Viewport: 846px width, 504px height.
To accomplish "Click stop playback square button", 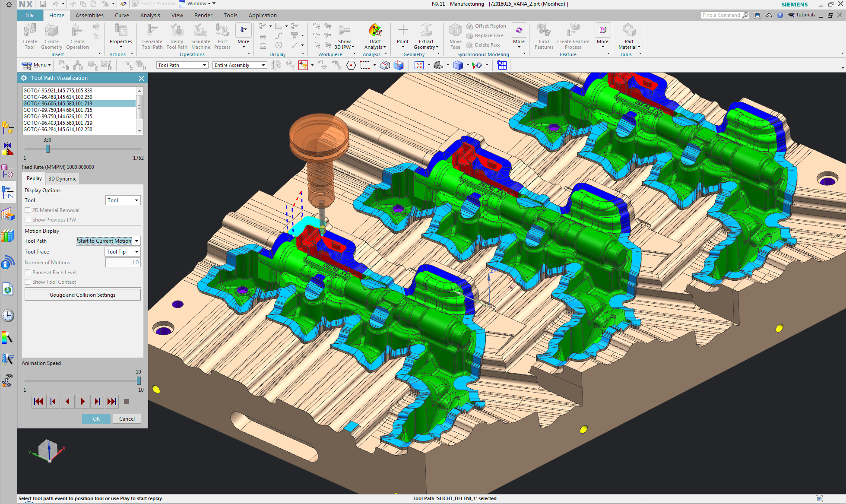I will (x=127, y=402).
